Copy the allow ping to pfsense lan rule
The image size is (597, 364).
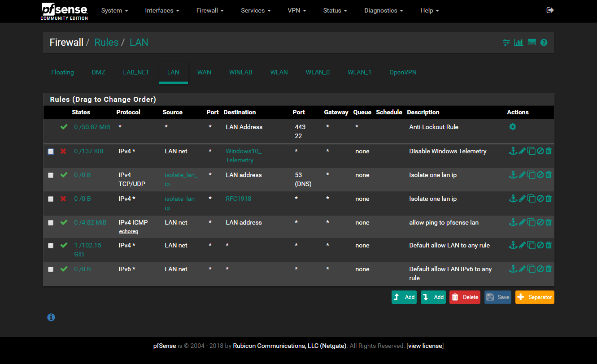531,222
